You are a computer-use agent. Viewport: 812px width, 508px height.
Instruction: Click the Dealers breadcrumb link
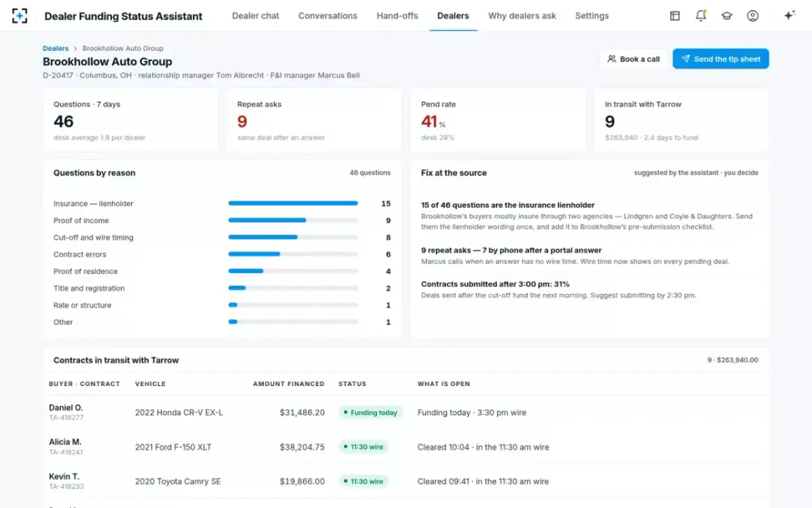pos(55,49)
